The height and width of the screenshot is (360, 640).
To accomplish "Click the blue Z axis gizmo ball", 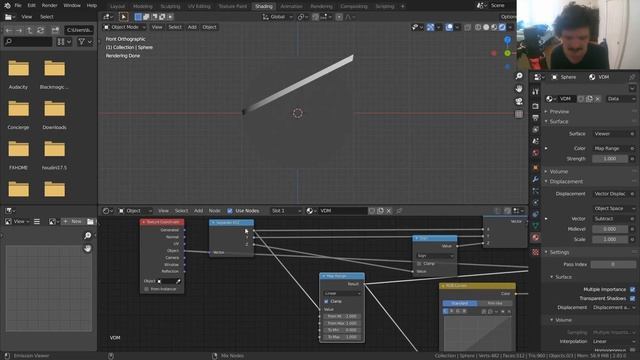I will (507, 40).
